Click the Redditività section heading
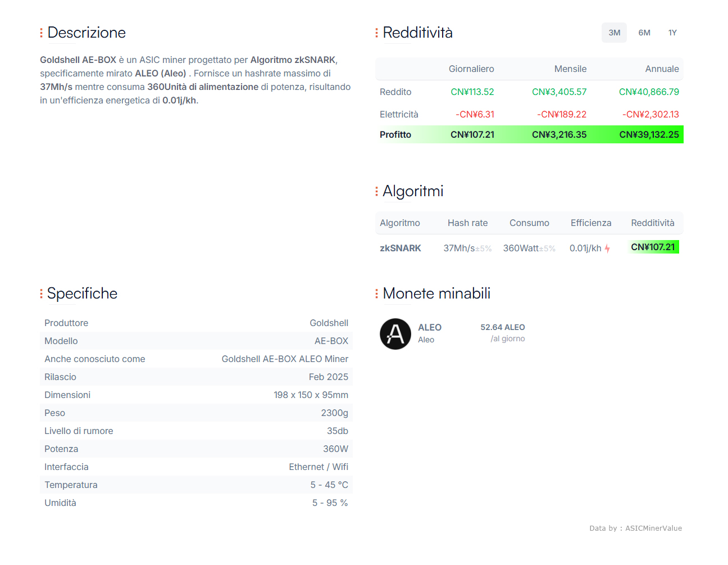 pos(417,33)
